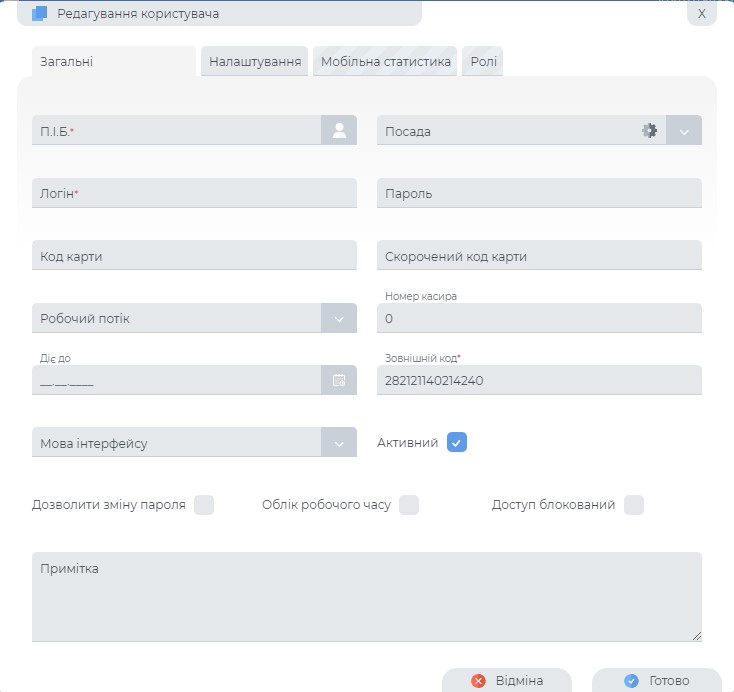Click into the Пароль field
The width and height of the screenshot is (734, 692).
[x=539, y=193]
